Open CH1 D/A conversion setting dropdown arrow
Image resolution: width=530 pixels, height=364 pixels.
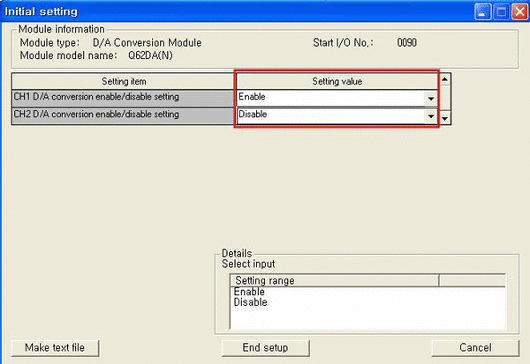[431, 98]
